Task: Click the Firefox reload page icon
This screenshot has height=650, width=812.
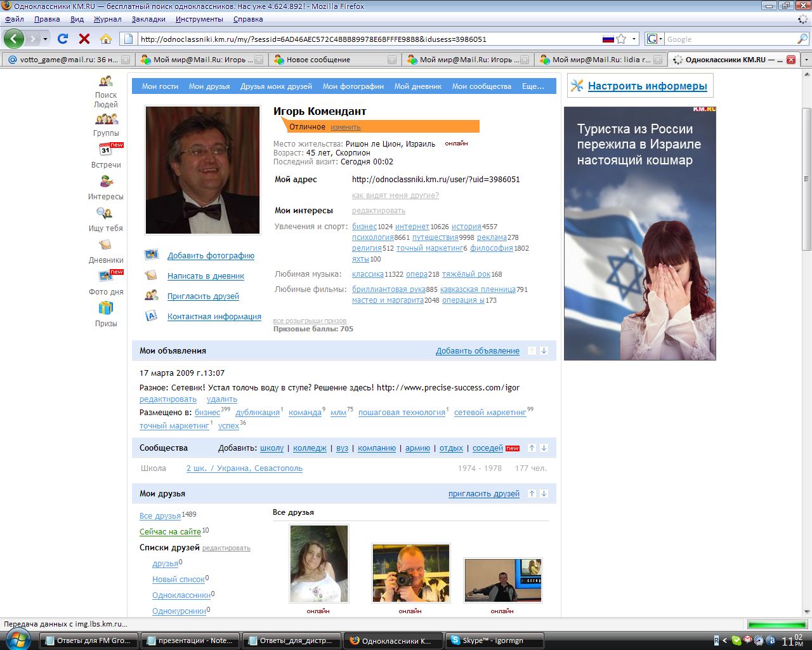Action: tap(63, 39)
